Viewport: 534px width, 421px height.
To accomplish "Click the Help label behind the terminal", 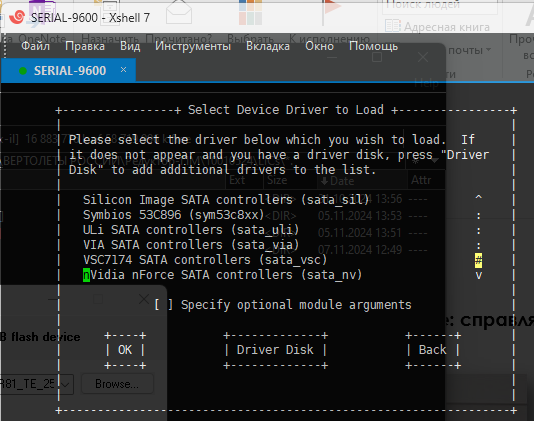I will pos(427,83).
